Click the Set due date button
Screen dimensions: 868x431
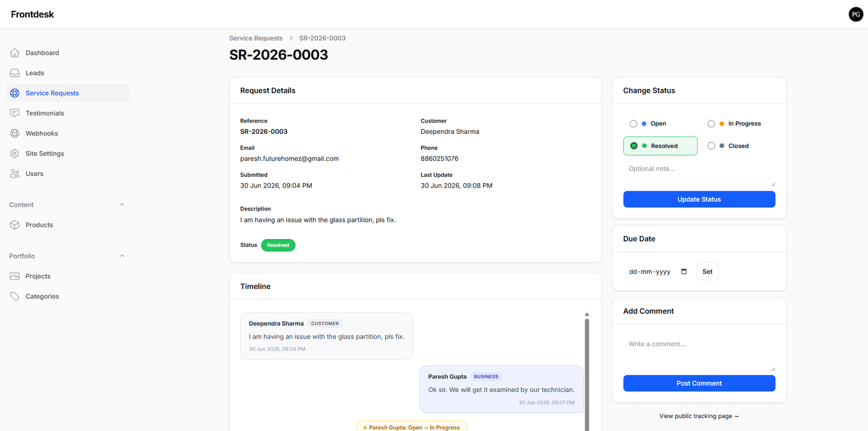tap(707, 272)
